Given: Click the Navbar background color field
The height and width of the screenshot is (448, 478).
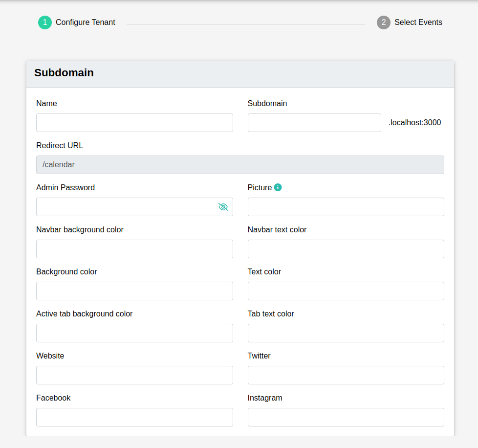Looking at the screenshot, I should (134, 249).
